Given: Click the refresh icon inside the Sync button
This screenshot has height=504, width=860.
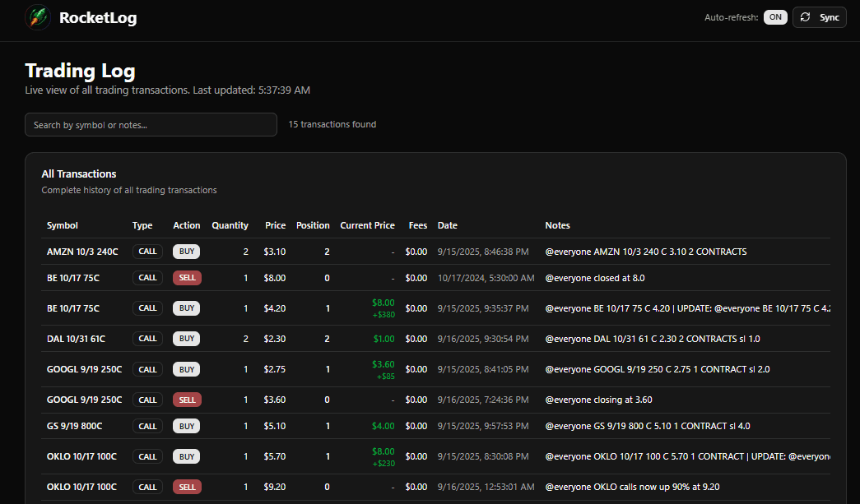Looking at the screenshot, I should click(803, 16).
